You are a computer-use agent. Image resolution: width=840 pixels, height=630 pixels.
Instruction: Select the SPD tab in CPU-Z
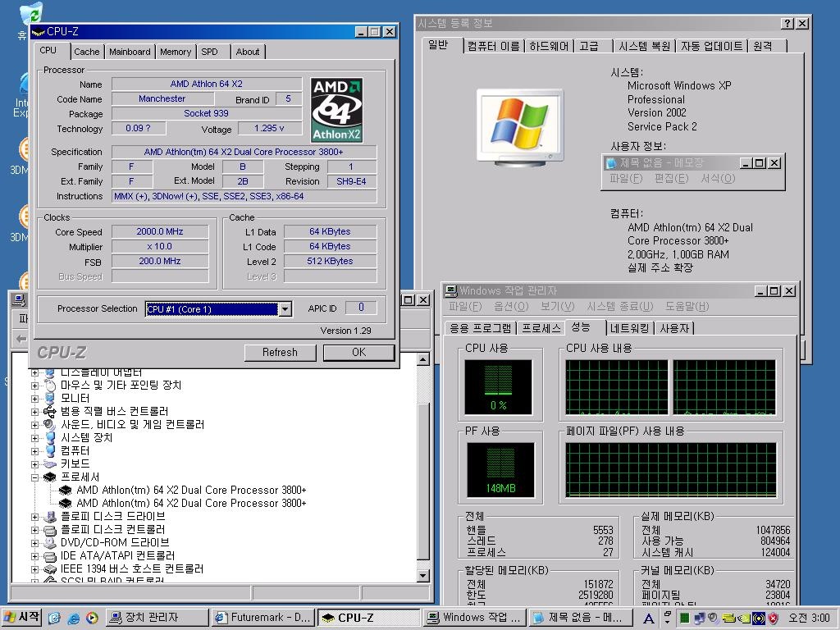209,52
